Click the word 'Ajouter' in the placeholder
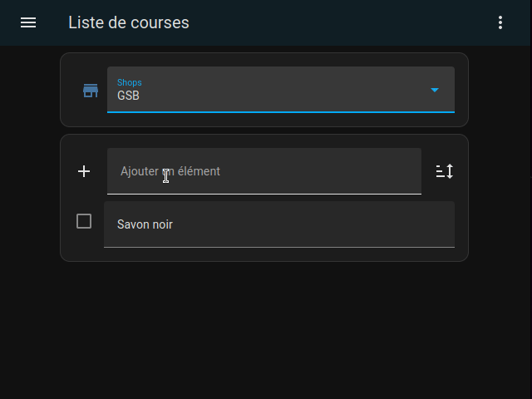The image size is (532, 399). point(140,172)
